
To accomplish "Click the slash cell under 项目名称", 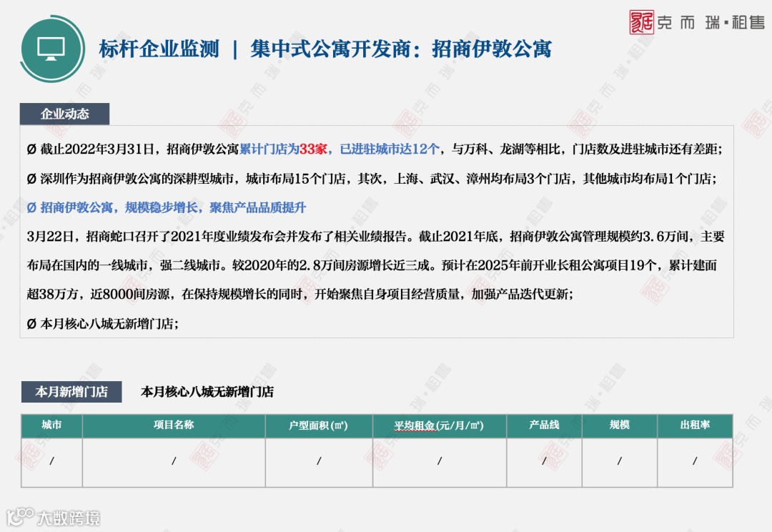I will coord(174,463).
